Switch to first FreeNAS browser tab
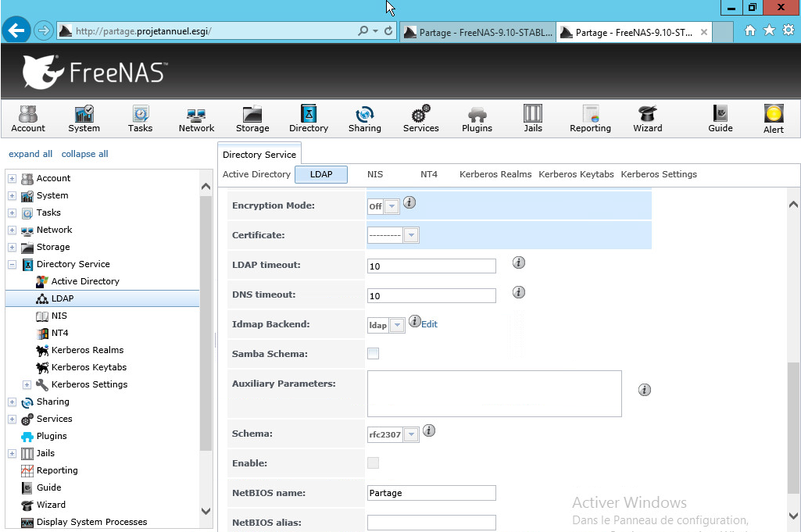 (477, 32)
